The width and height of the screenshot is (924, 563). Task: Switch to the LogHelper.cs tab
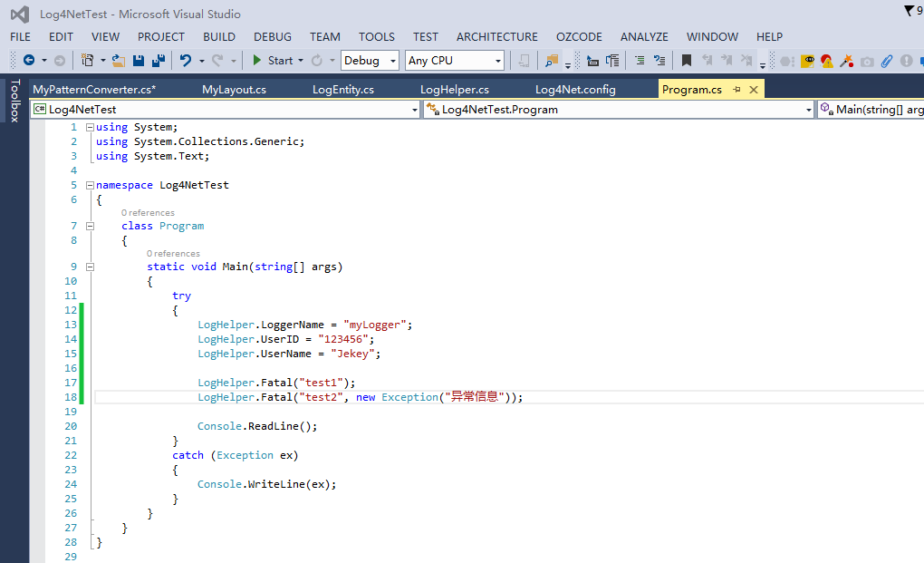[455, 90]
